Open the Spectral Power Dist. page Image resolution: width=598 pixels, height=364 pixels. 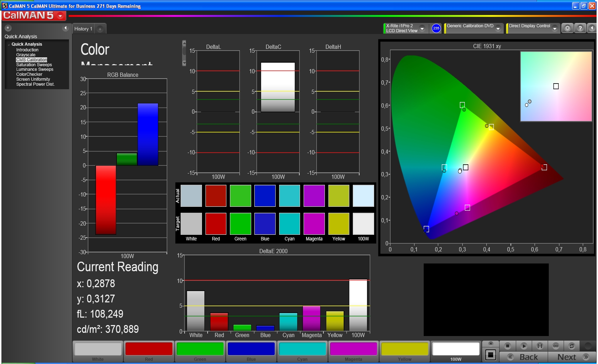pyautogui.click(x=35, y=84)
